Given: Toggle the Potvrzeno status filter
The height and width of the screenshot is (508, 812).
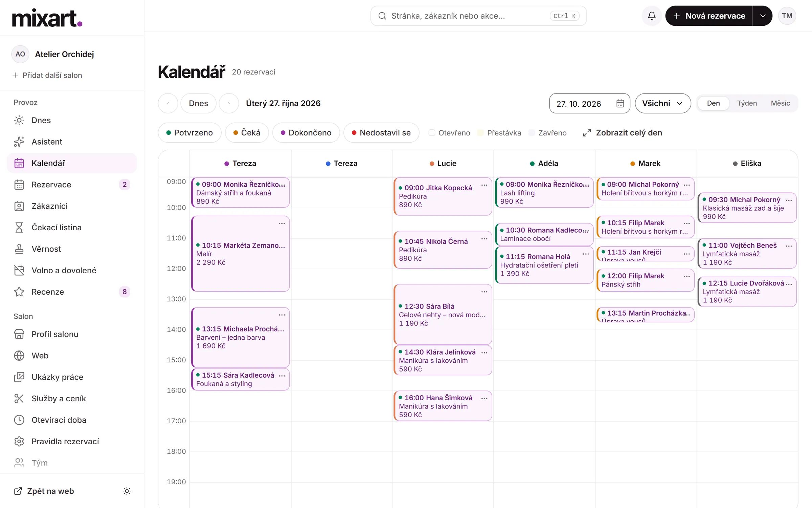Looking at the screenshot, I should (189, 133).
